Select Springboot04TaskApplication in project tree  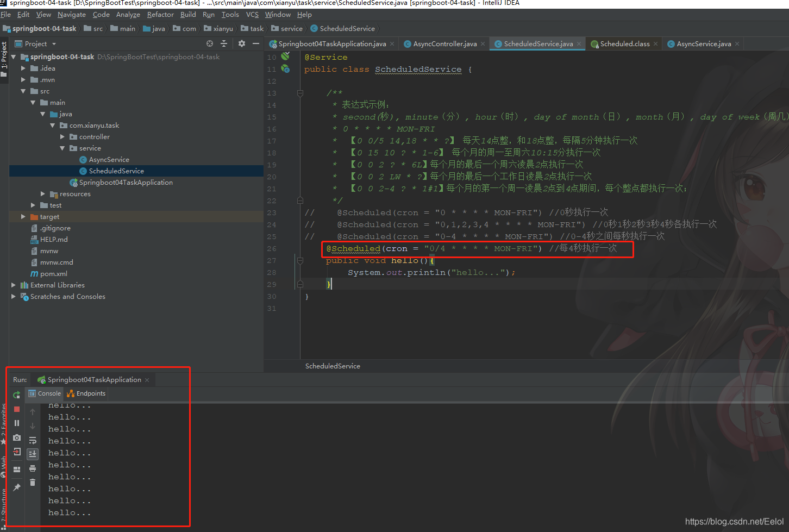(x=126, y=182)
